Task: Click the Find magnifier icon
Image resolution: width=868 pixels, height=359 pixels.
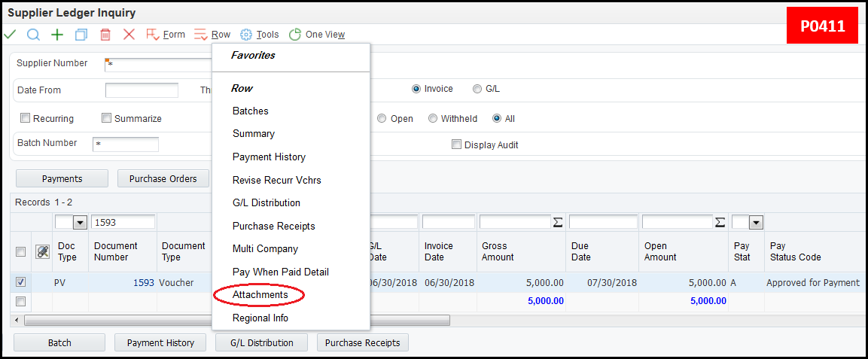Action: (33, 35)
